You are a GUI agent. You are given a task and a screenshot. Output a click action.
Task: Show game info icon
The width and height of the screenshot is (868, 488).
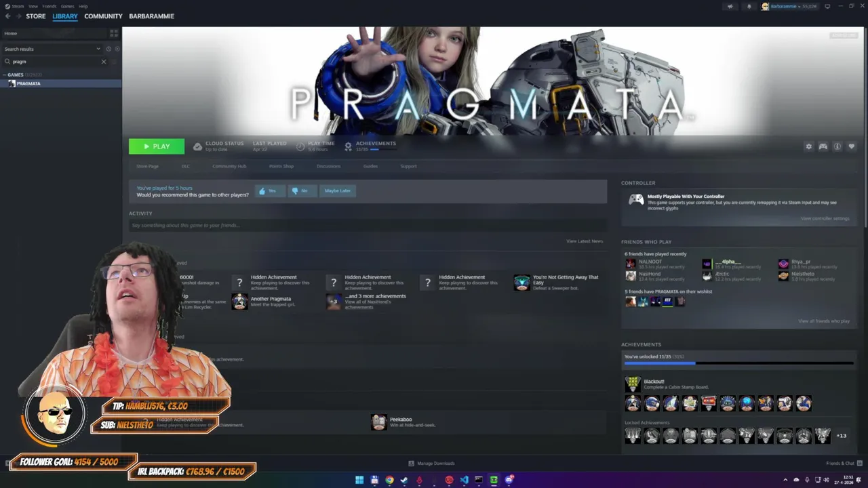point(837,146)
